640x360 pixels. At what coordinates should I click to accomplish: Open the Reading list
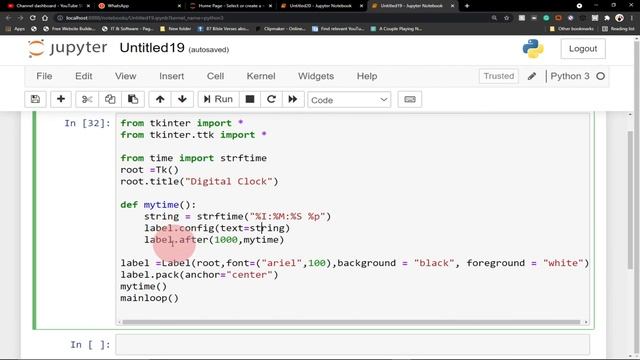[x=618, y=29]
